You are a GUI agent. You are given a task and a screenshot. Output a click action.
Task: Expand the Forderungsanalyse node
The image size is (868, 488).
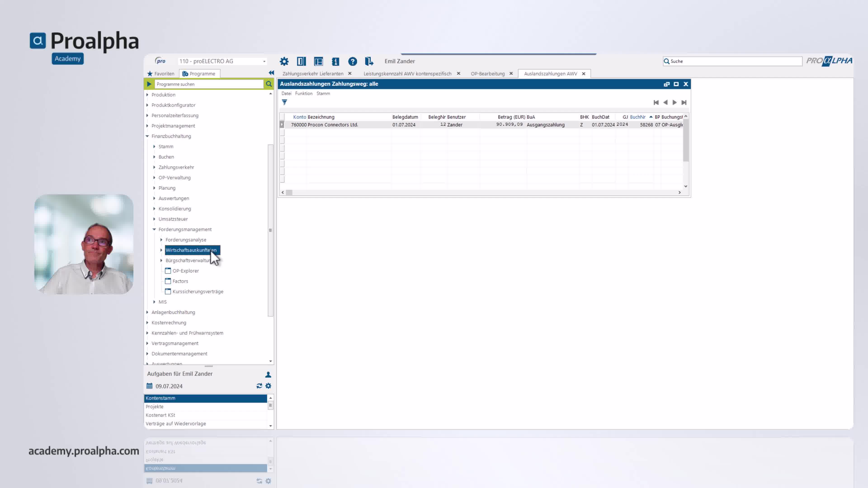coord(161,240)
